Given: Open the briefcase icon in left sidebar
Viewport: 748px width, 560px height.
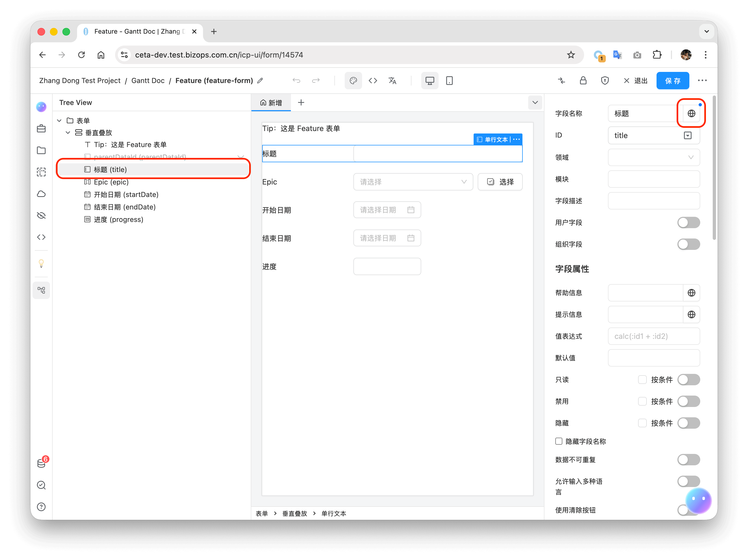Looking at the screenshot, I should (x=41, y=128).
